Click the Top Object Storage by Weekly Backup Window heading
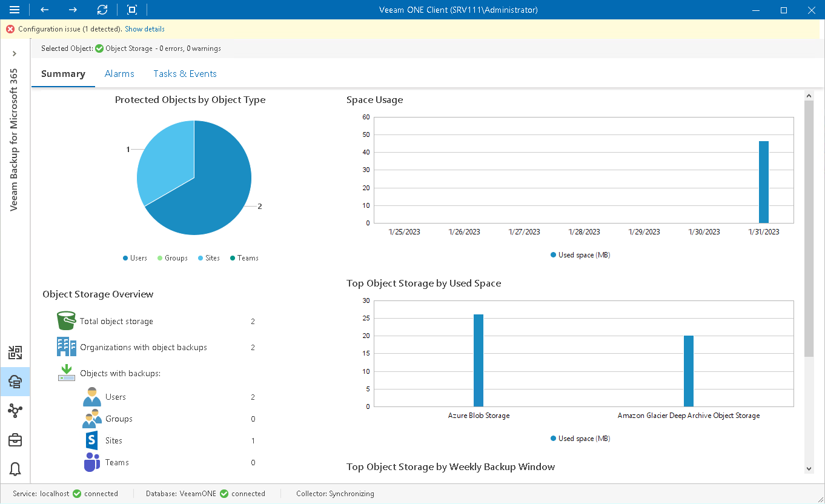The image size is (825, 504). [x=451, y=466]
